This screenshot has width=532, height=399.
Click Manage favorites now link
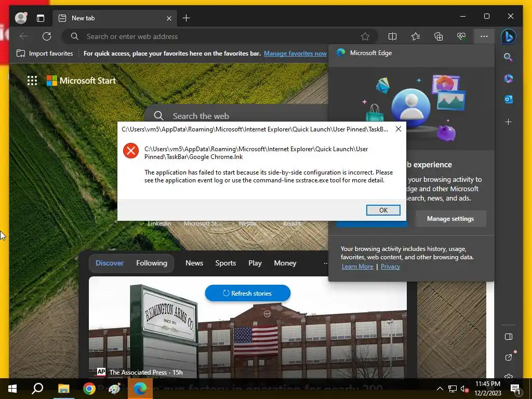(x=295, y=54)
